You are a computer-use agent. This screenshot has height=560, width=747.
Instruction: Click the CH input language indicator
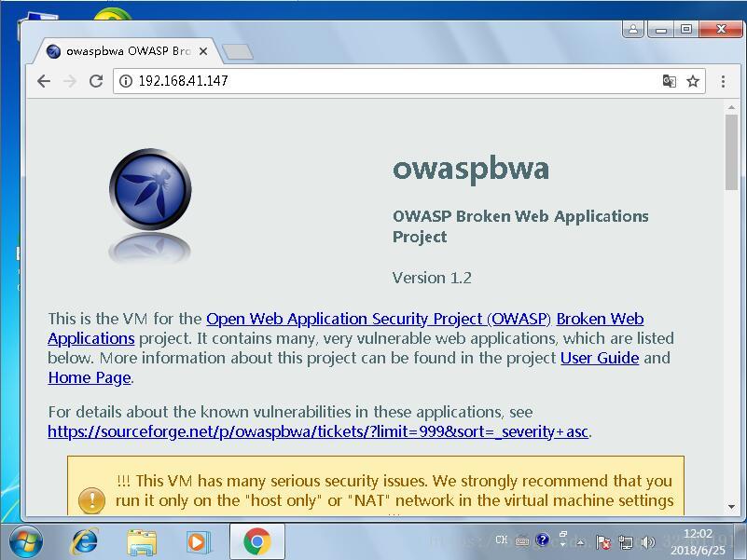click(501, 540)
